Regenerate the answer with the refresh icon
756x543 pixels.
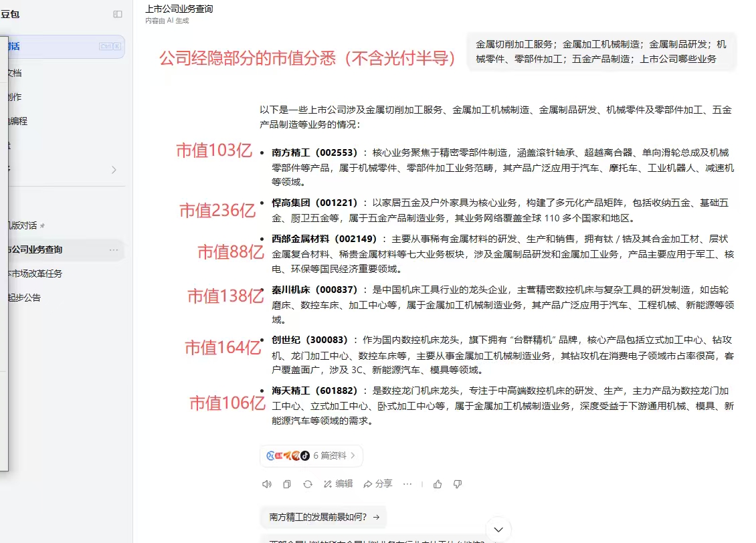click(308, 484)
